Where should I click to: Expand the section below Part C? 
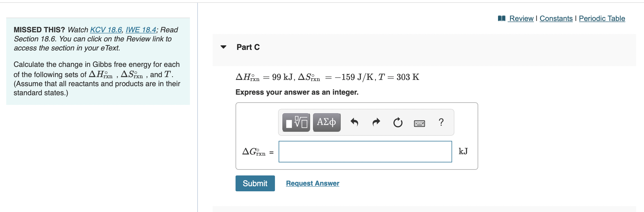[224, 209]
